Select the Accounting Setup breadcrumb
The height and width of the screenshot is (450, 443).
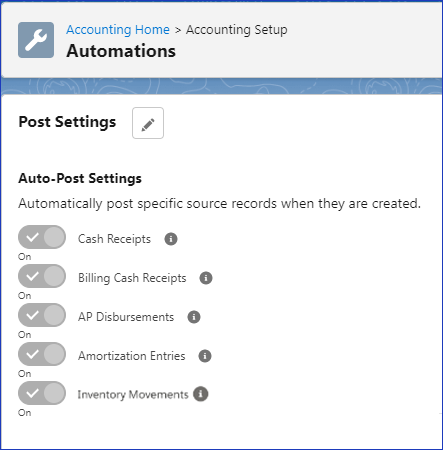(237, 30)
